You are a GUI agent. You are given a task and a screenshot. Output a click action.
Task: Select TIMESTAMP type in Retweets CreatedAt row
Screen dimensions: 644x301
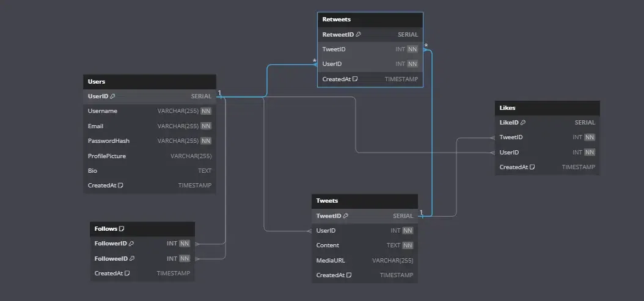point(401,79)
